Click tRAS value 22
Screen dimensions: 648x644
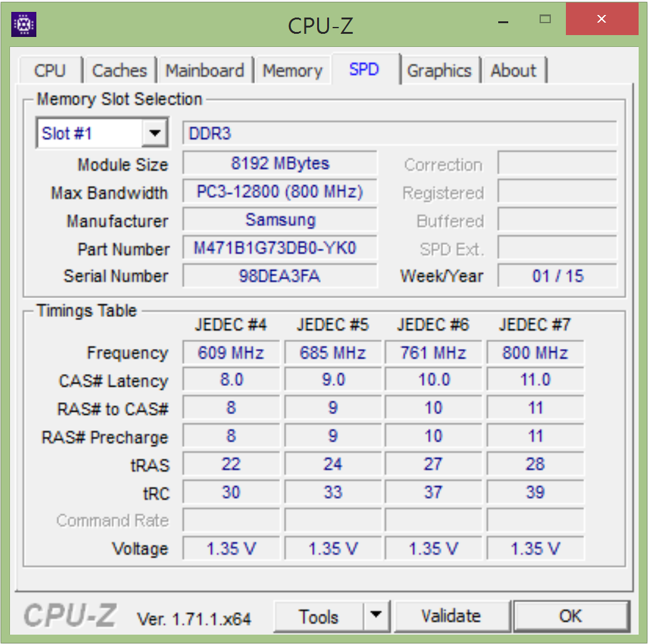pos(231,464)
